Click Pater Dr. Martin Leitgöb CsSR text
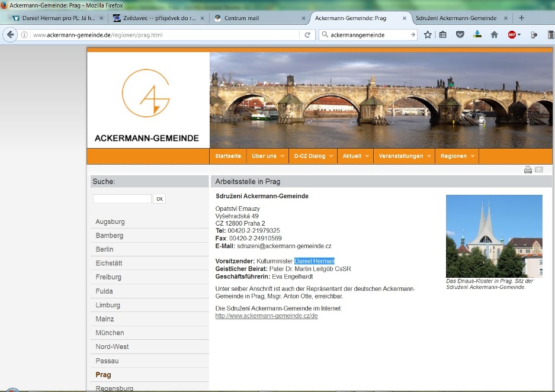Viewport: 555px width, 392px height. (x=310, y=269)
